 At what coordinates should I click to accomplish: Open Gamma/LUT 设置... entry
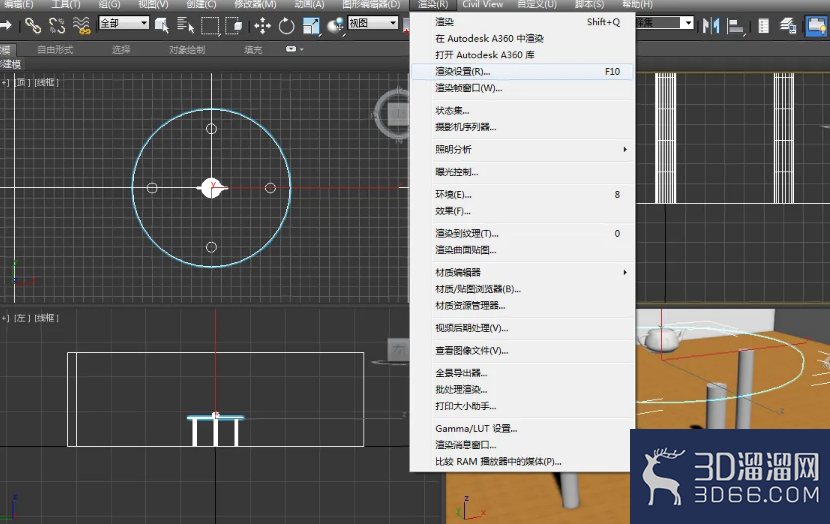click(522, 429)
